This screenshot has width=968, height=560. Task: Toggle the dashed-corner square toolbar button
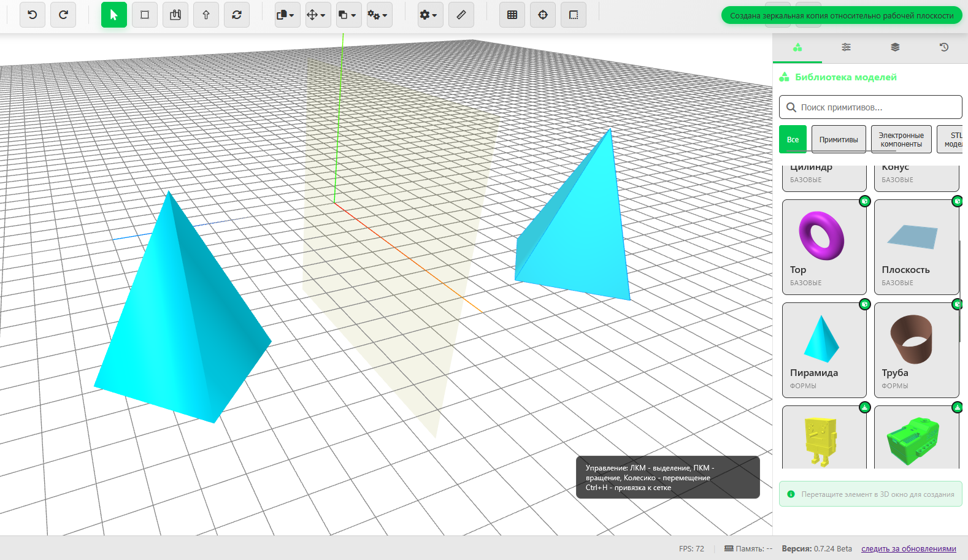point(574,15)
